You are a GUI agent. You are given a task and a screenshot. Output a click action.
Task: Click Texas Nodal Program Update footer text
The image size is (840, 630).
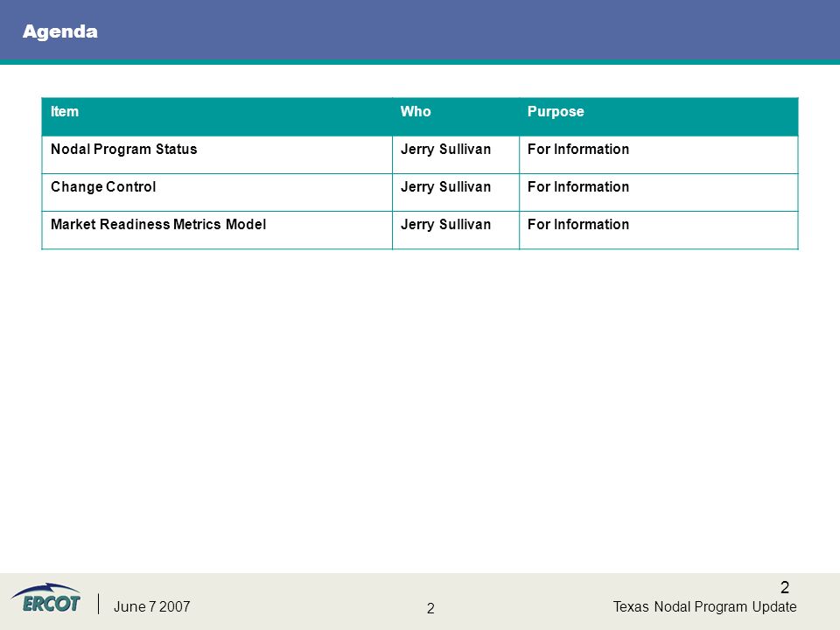(x=704, y=606)
